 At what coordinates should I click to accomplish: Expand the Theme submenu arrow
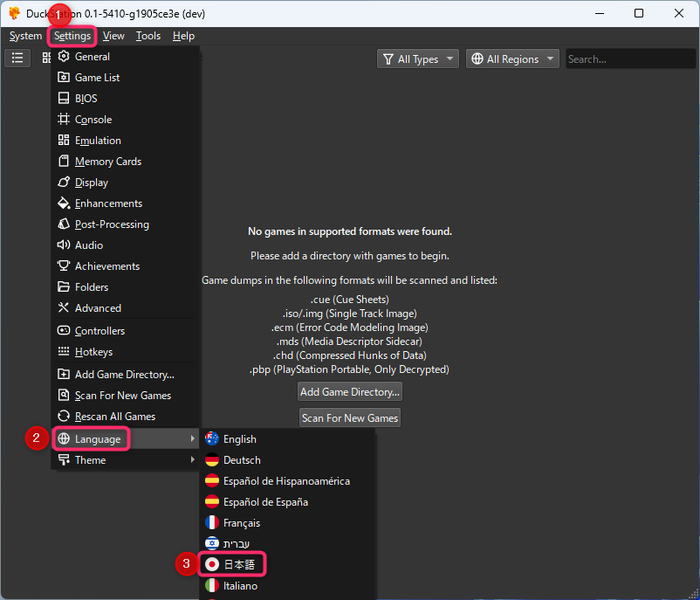(192, 459)
